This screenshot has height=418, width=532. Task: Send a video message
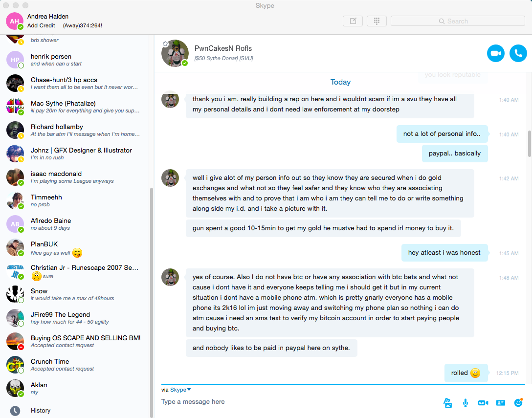click(483, 403)
